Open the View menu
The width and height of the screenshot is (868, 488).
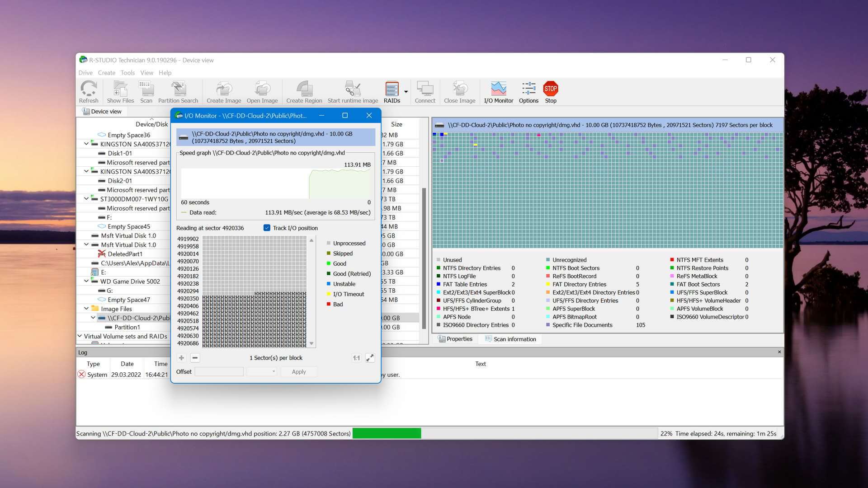click(x=146, y=73)
